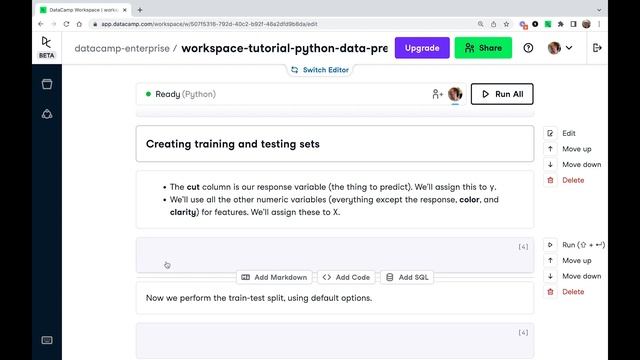Click Switch Editor link
Viewport: 640px width, 360px height.
[320, 70]
